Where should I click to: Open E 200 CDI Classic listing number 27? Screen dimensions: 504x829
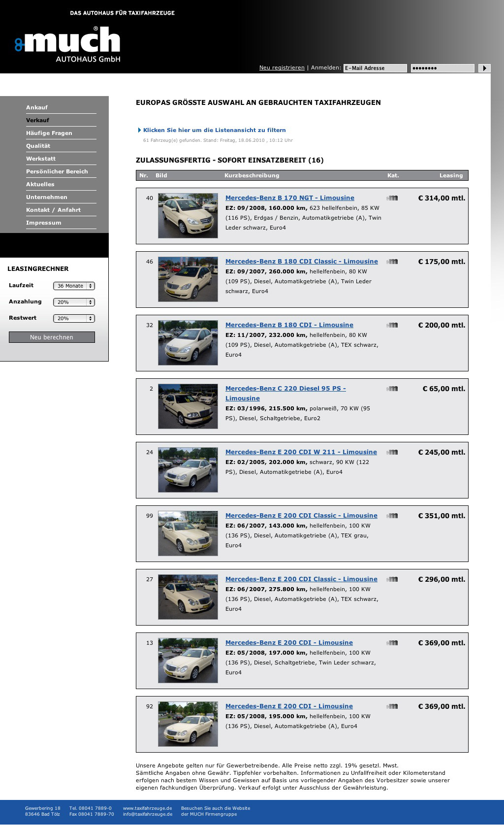point(301,579)
